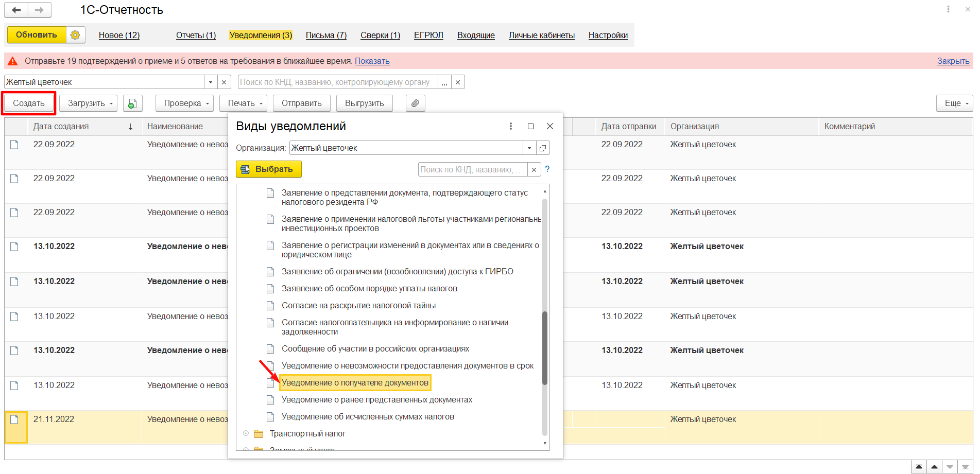Click the question mark help icon
Screen dimensions: 980x474
click(x=547, y=169)
